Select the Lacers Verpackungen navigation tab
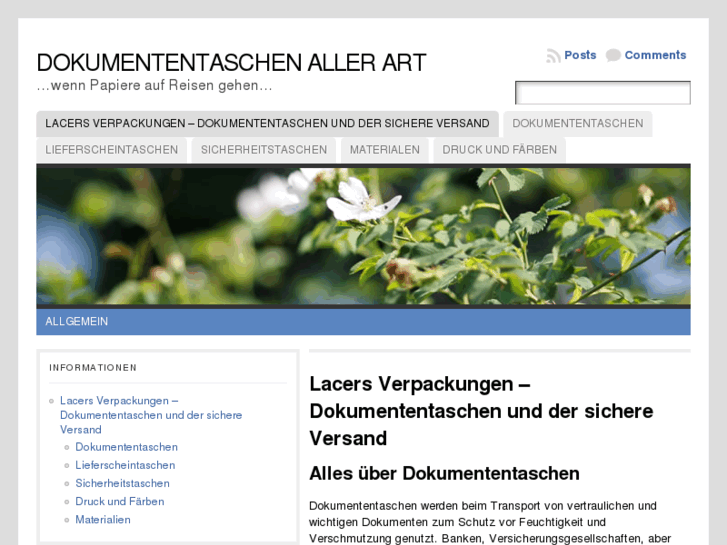The image size is (727, 545). point(267,124)
